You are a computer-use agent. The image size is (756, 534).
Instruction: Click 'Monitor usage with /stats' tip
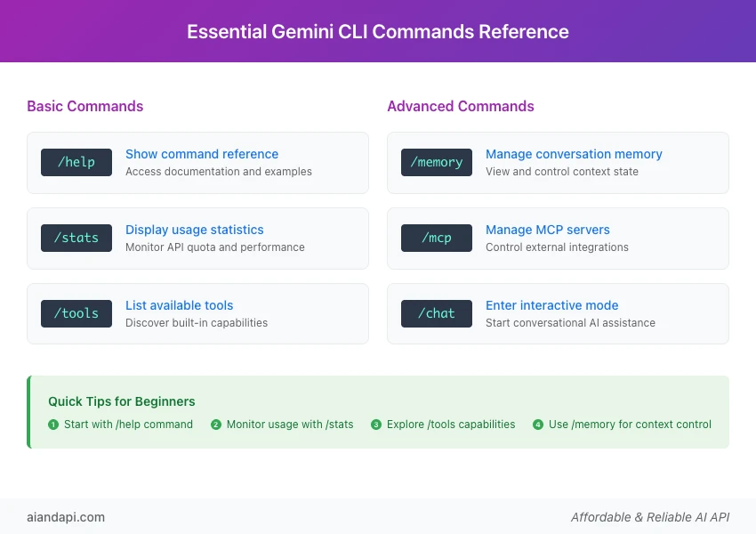pos(290,425)
